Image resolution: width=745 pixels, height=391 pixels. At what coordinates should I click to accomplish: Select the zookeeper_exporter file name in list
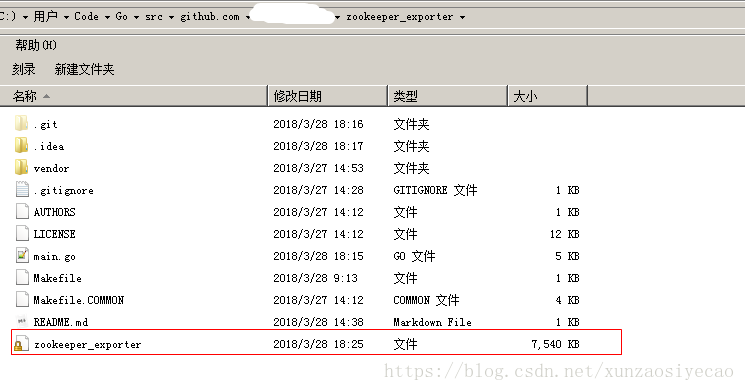tap(87, 344)
